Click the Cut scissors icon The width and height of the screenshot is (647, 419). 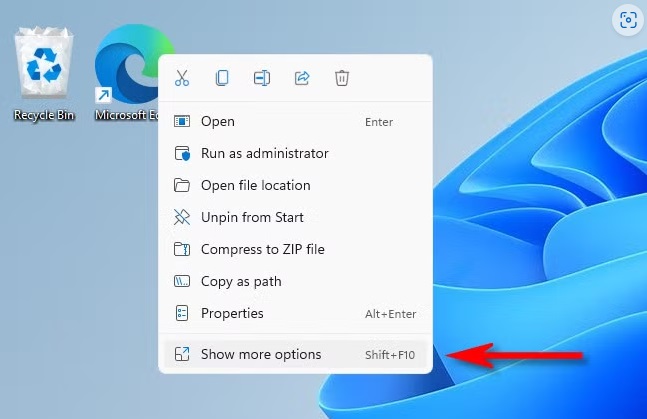pyautogui.click(x=182, y=78)
